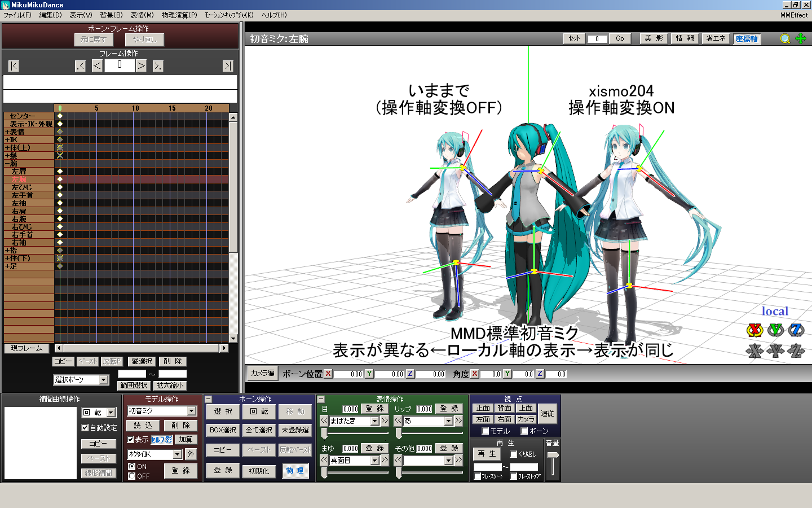Open the 選択ボーン dropdown below timeline
This screenshot has width=812, height=508.
103,380
